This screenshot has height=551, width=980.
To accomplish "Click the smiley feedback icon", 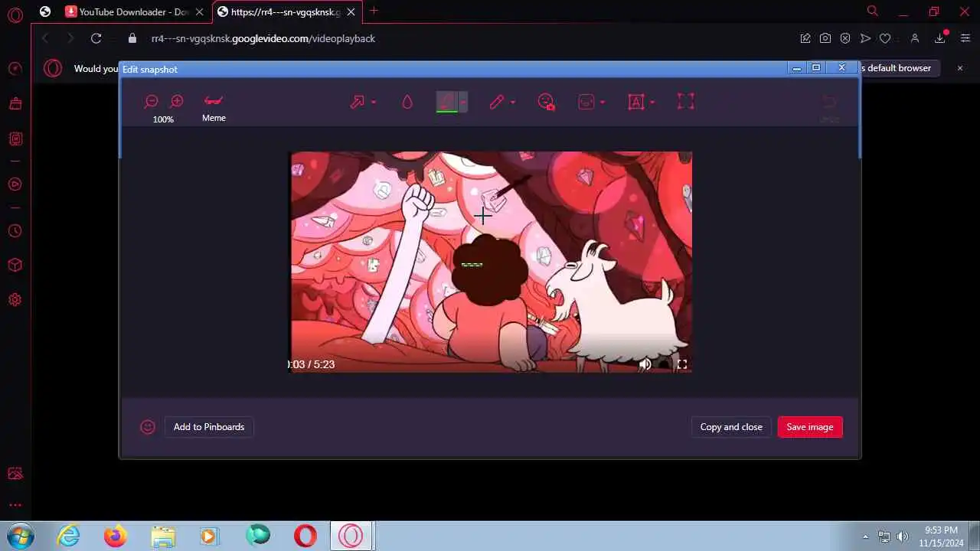I will click(148, 427).
